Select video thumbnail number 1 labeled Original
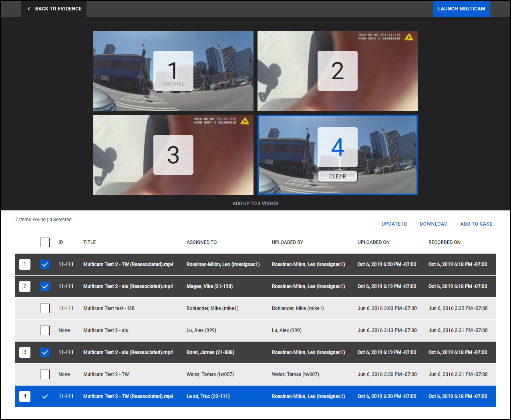511x420 pixels. [x=173, y=71]
